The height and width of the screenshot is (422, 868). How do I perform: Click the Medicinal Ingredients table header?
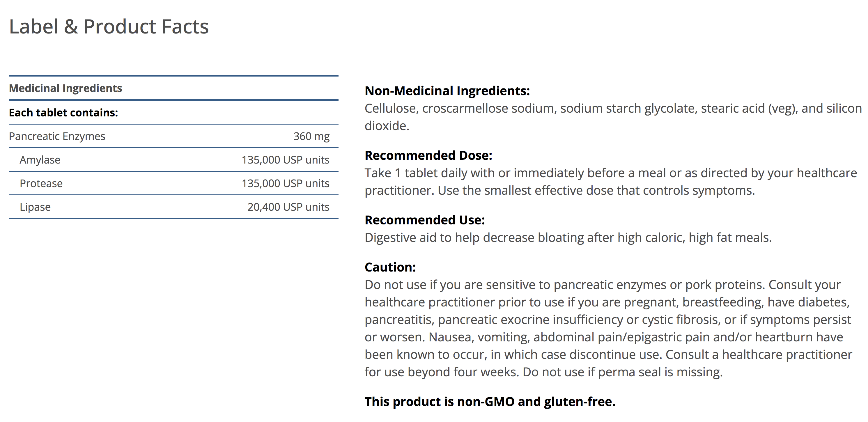tap(65, 88)
